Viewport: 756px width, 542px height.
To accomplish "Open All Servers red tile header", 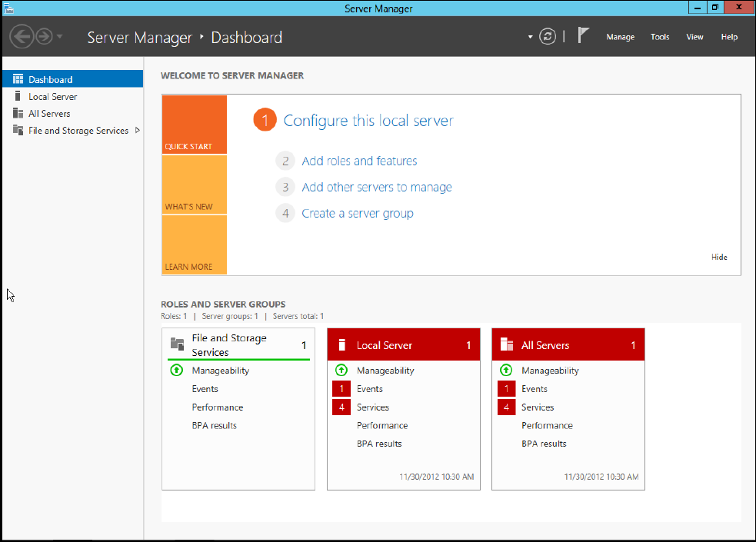I will [568, 344].
